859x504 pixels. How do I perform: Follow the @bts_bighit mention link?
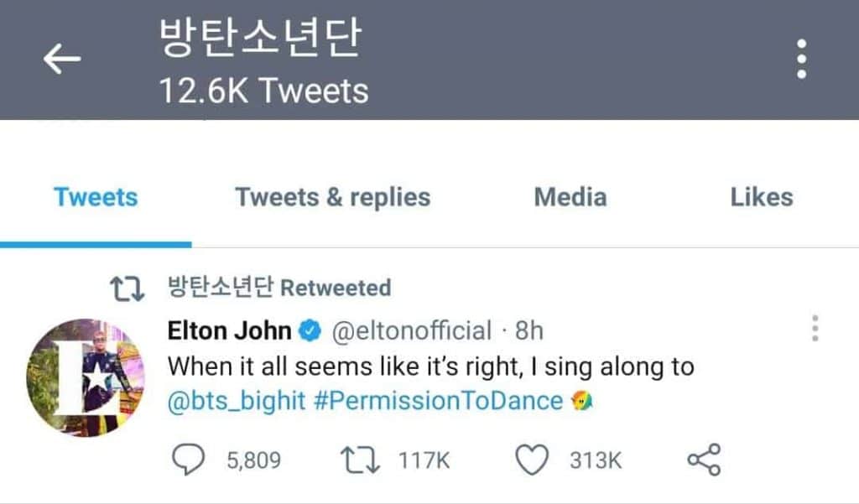(237, 401)
